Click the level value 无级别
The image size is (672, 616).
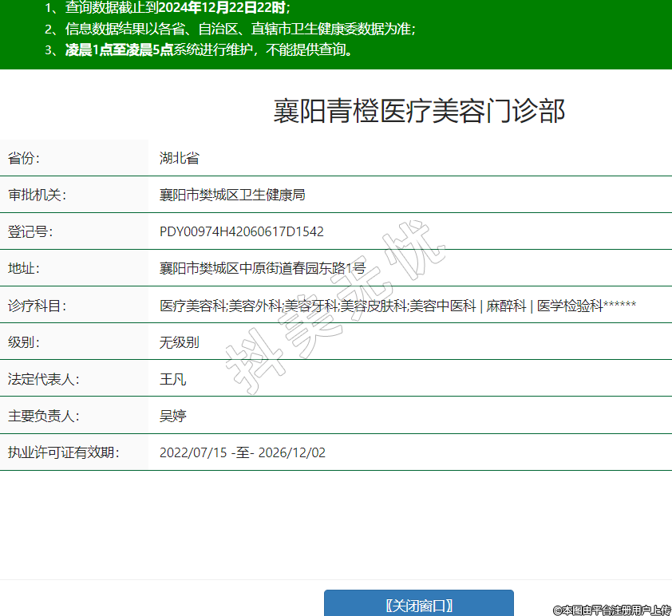pyautogui.click(x=179, y=342)
